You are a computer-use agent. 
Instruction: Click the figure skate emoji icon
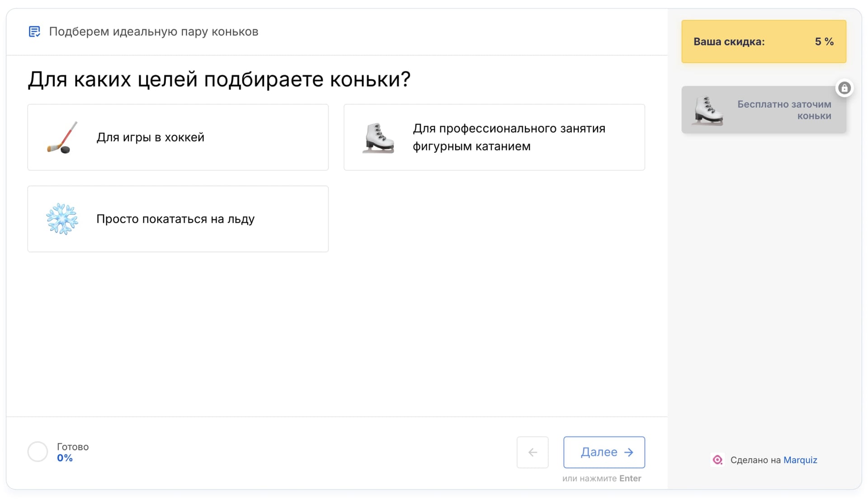[379, 137]
